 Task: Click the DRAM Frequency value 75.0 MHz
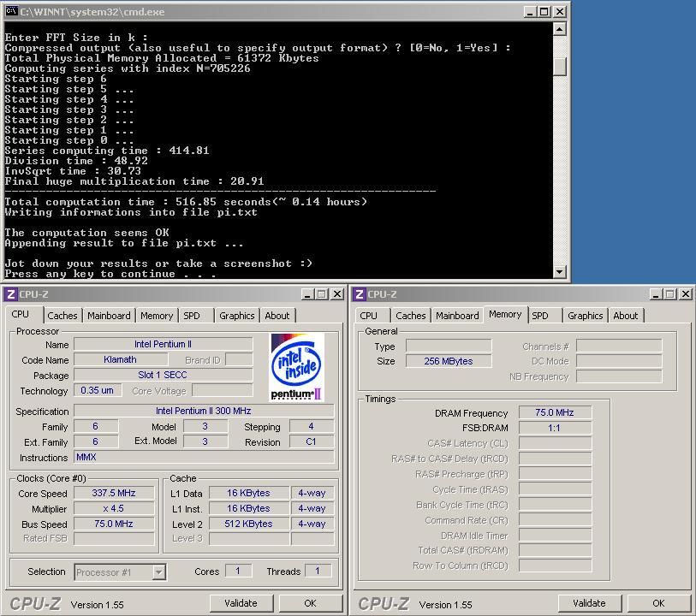coord(555,413)
